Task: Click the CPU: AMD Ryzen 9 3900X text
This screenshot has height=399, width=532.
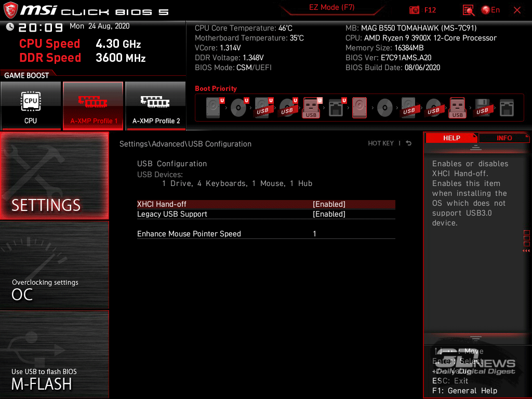Action: click(x=421, y=38)
